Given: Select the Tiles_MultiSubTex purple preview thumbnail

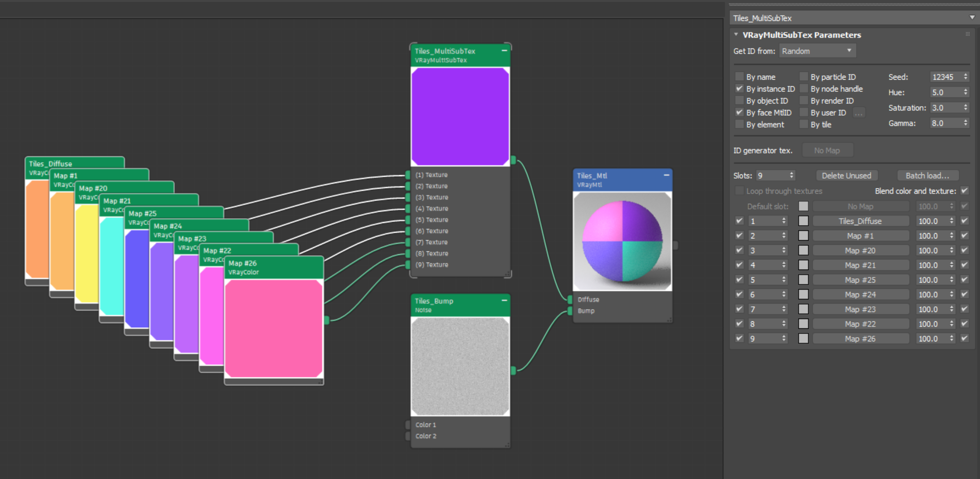Looking at the screenshot, I should pyautogui.click(x=460, y=117).
